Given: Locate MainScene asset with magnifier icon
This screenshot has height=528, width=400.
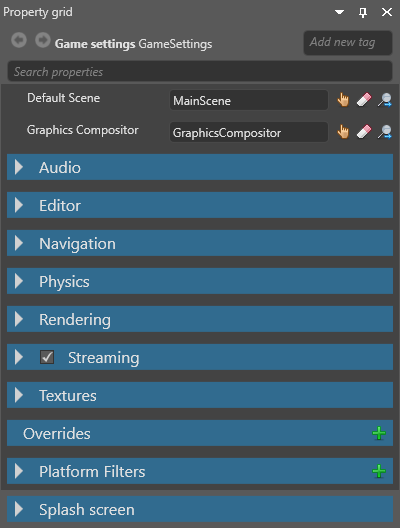Looking at the screenshot, I should [x=385, y=100].
